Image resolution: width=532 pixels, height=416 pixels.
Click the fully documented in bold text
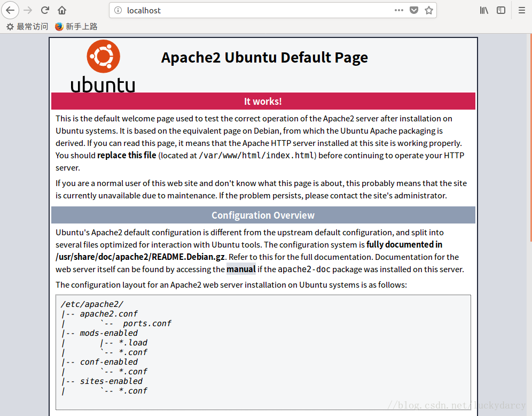tap(404, 244)
